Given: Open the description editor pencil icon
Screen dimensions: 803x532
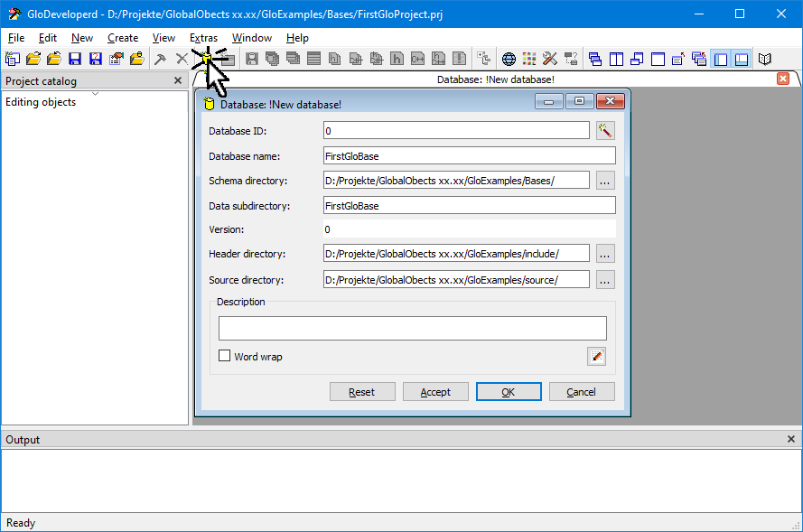Looking at the screenshot, I should [596, 356].
